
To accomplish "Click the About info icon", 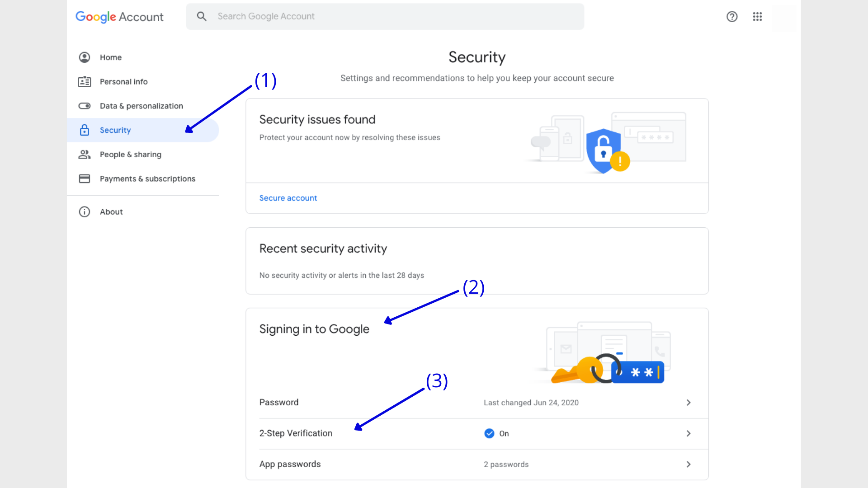I will pyautogui.click(x=85, y=212).
